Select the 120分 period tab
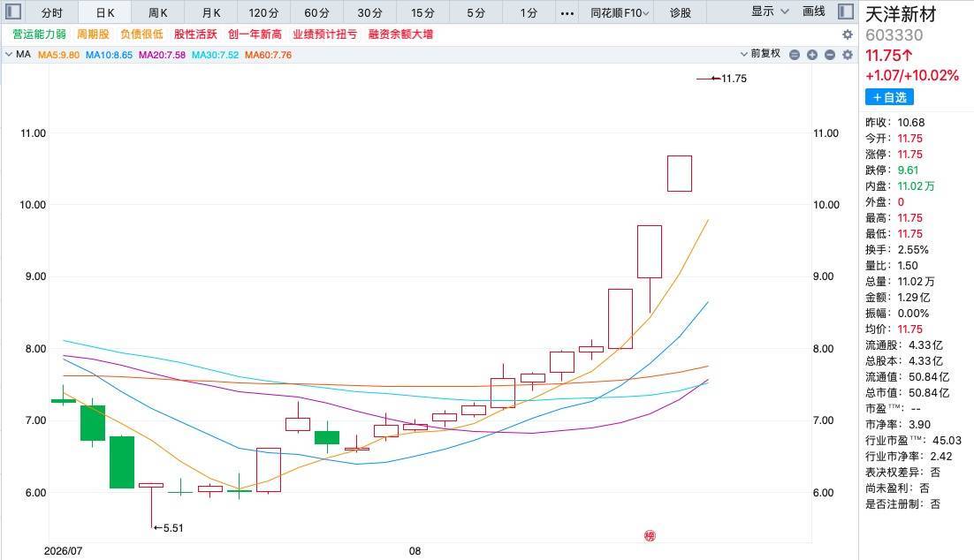Screen dimensions: 974x560 tap(264, 13)
